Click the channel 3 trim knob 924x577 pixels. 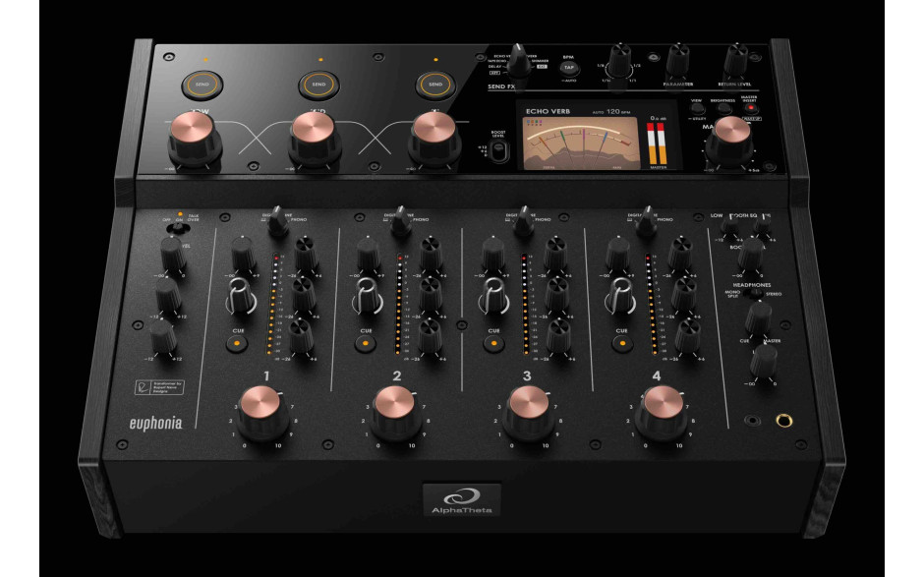click(492, 255)
